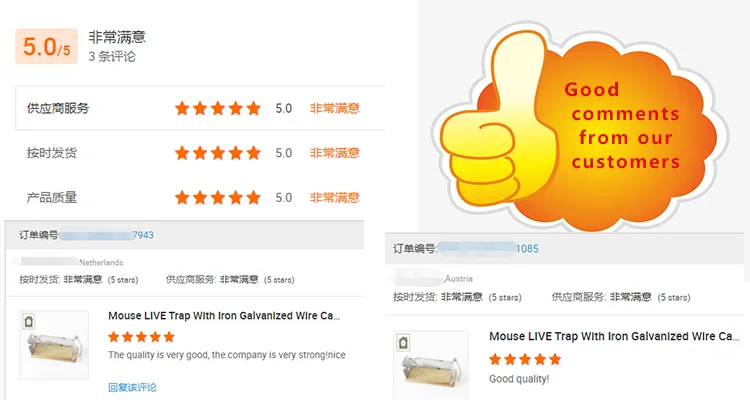Click the small badge icon on Austria product thumbnail
The image size is (750, 400).
404,343
